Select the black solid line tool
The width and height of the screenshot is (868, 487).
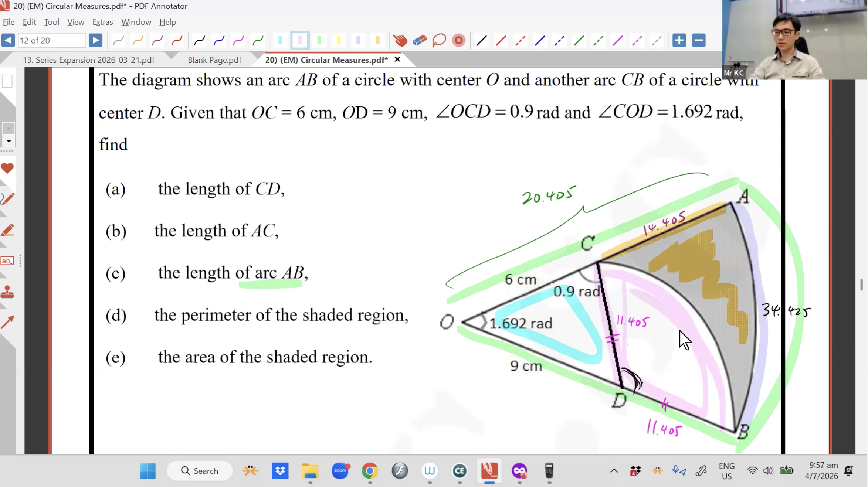click(x=481, y=40)
